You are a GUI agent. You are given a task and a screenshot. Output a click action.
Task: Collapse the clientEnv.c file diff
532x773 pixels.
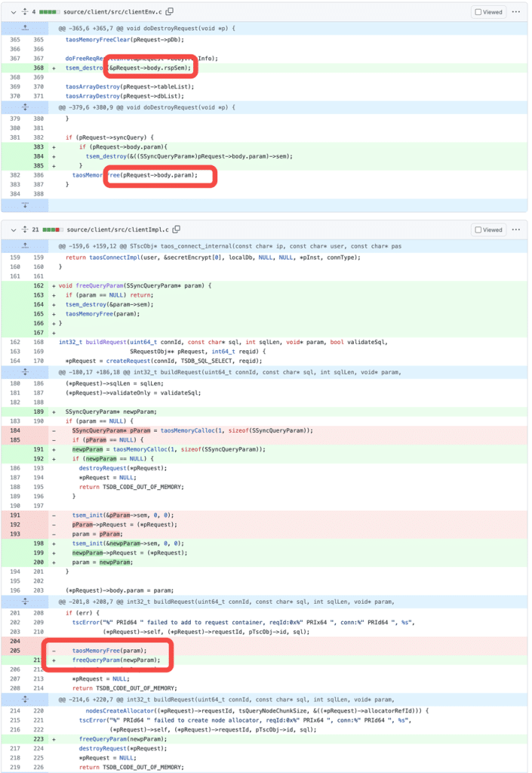11,12
